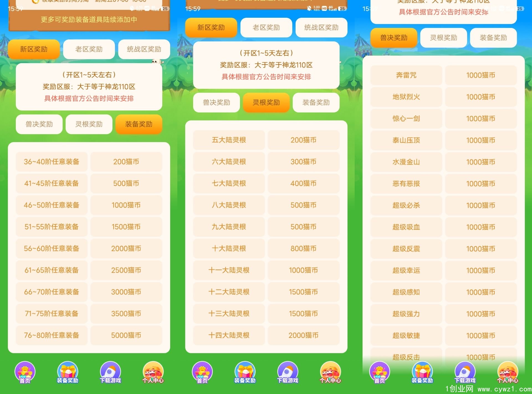532x394 pixels.
Task: Tap the 十大陆灵根 cell
Action: 229,248
